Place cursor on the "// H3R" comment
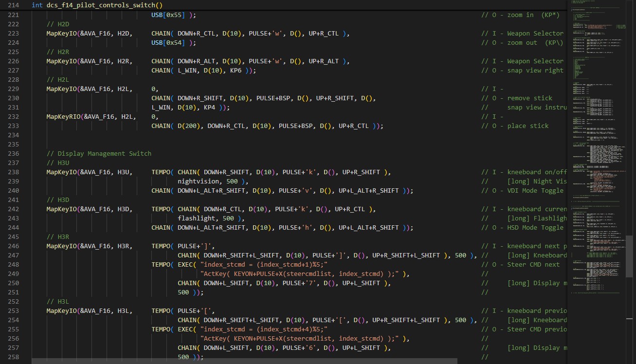 tap(57, 237)
